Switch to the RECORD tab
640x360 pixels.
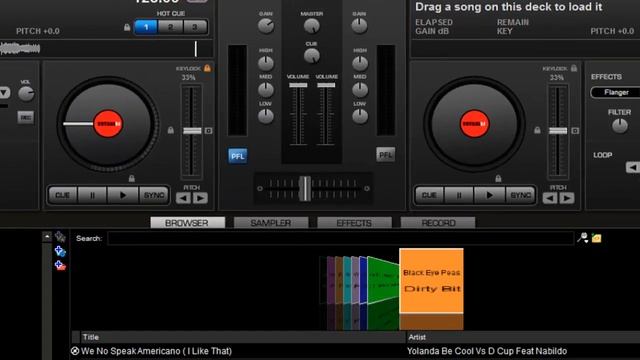(x=438, y=223)
